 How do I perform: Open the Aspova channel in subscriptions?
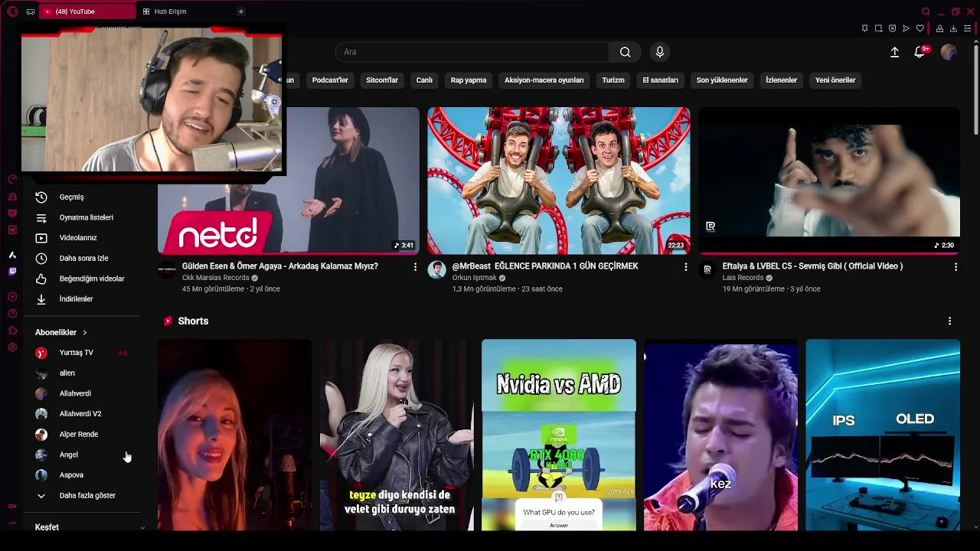click(x=82, y=475)
